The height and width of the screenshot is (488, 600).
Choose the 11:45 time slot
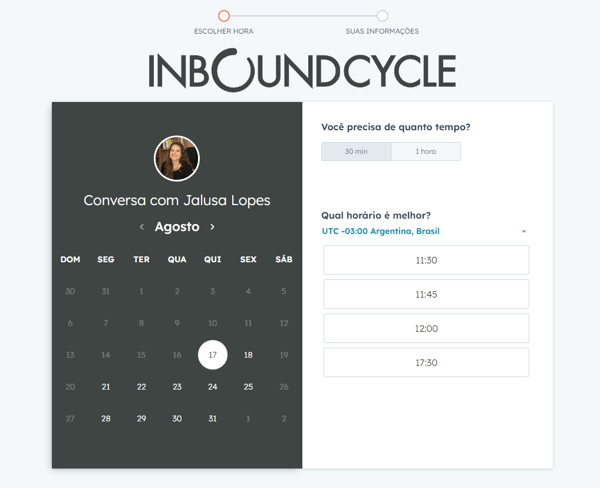(x=426, y=294)
